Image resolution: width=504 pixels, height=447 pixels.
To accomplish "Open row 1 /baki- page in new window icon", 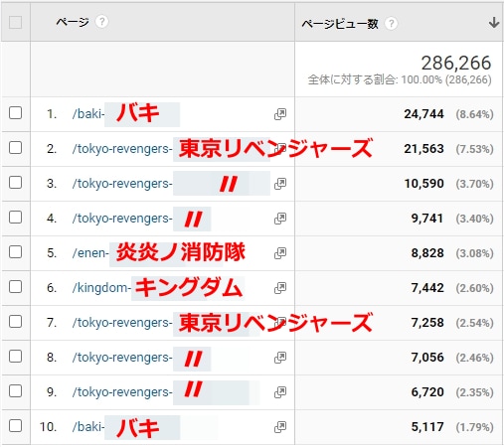I will tap(280, 114).
